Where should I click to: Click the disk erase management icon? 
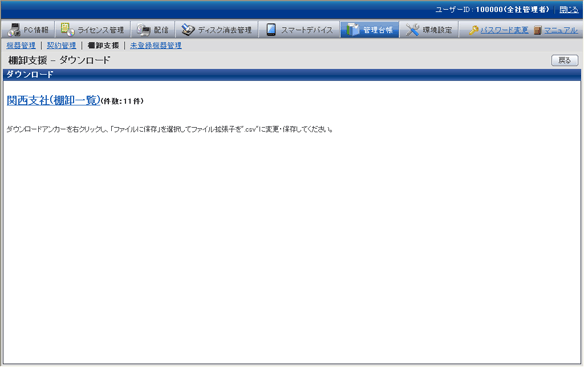point(188,30)
